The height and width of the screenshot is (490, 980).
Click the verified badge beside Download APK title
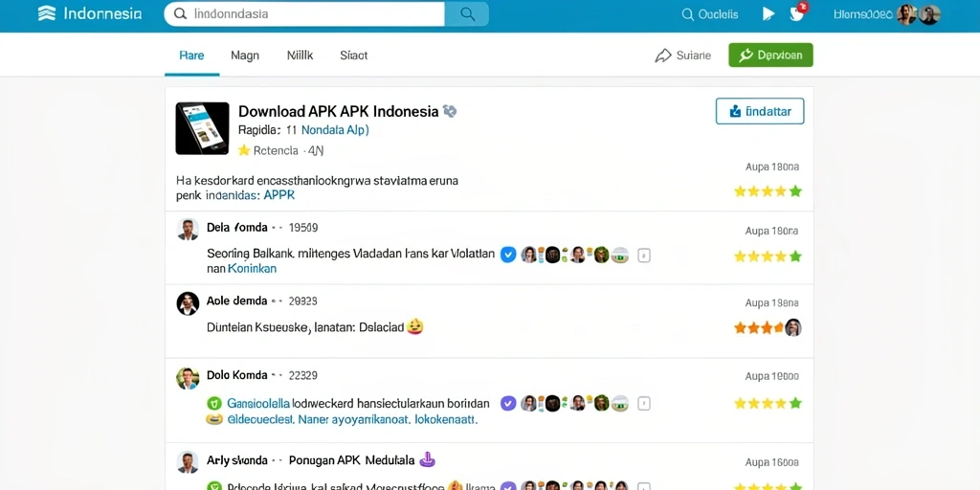(450, 111)
